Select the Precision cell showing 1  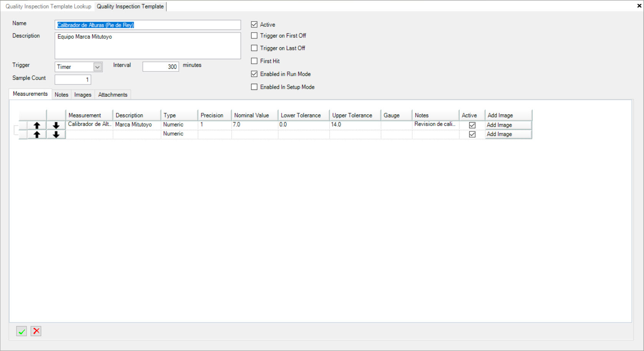click(x=215, y=125)
